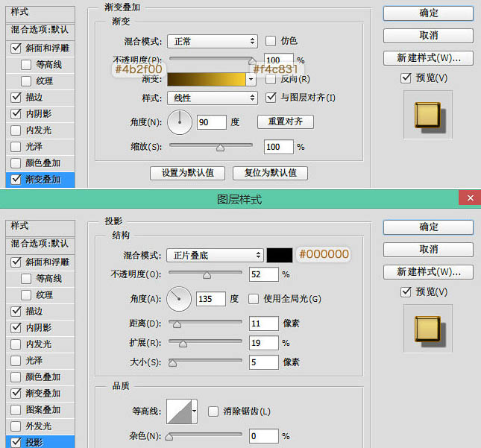
Task: Click gradient angle field showing 90
Action: coord(212,122)
